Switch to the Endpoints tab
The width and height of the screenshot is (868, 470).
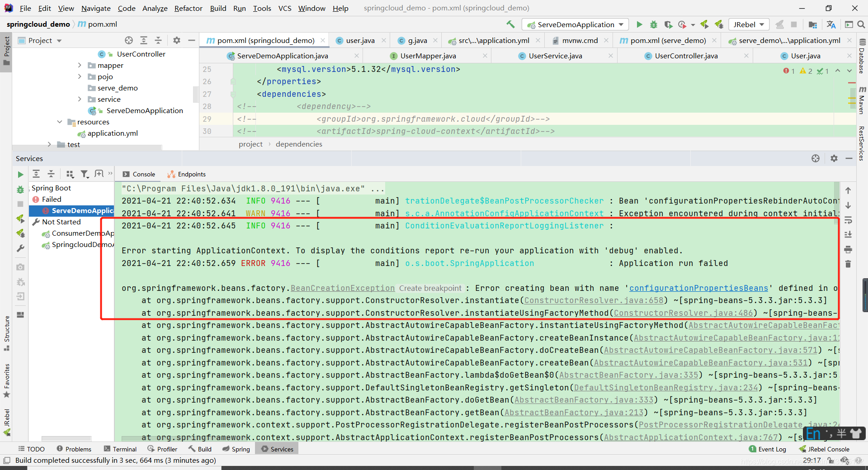[186, 174]
